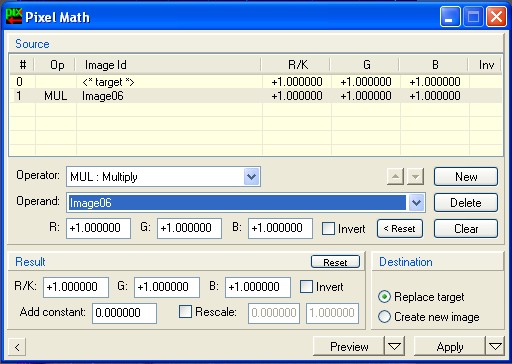Viewport: 512px width, 364px height.
Task: Click the Result section Reset button
Action: (x=335, y=262)
